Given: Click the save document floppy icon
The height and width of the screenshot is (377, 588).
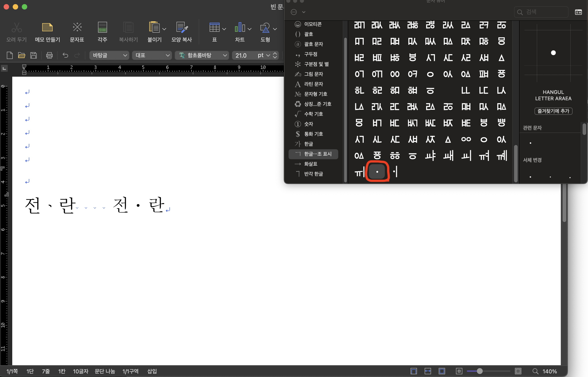Looking at the screenshot, I should 34,55.
